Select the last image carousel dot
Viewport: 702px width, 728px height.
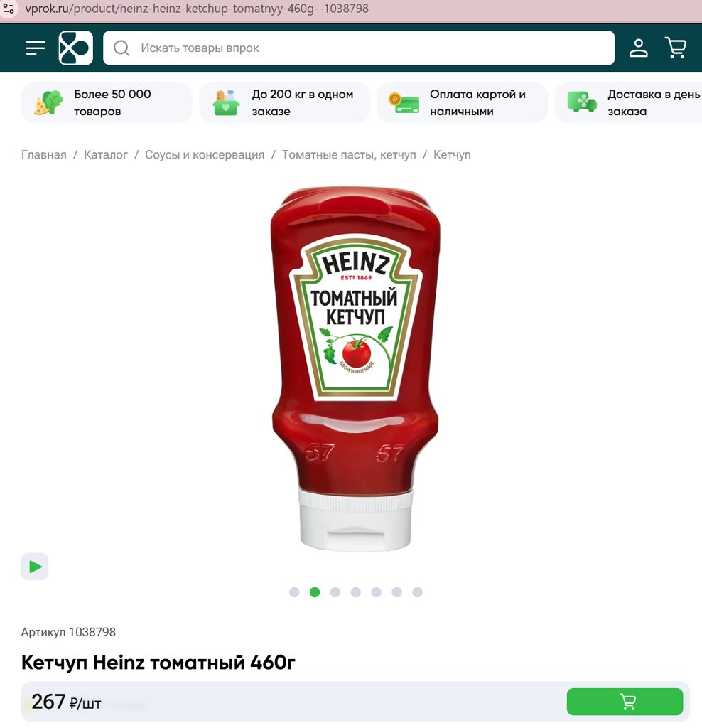point(417,592)
